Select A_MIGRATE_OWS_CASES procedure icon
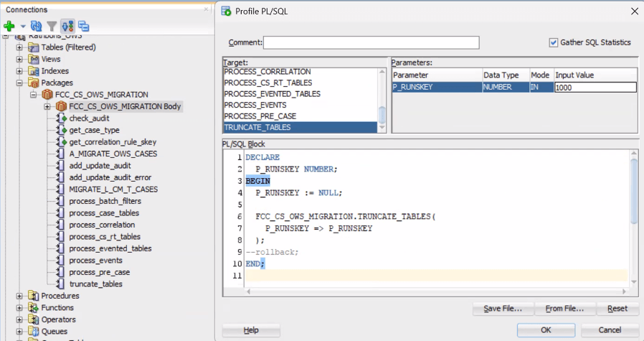Image resolution: width=644 pixels, height=341 pixels. tap(61, 154)
